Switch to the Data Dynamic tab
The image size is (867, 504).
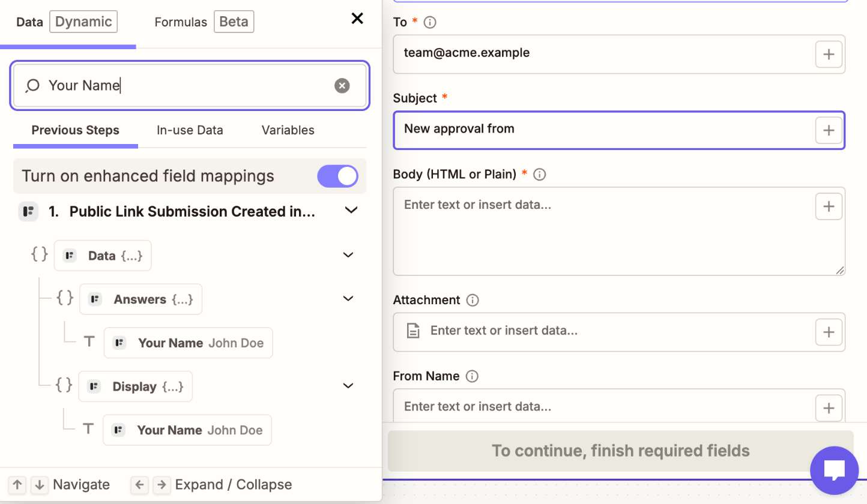click(67, 22)
